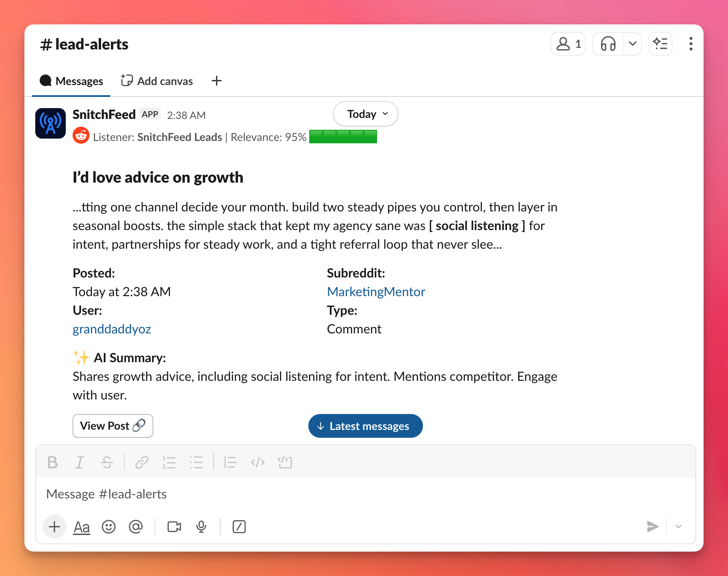Click "SnitchFeed Leads" listener name
Viewport: 728px width, 576px height.
pos(179,137)
